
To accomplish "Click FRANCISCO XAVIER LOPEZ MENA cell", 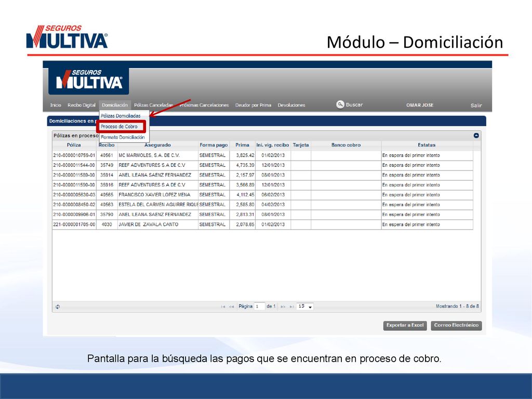I will point(158,195).
